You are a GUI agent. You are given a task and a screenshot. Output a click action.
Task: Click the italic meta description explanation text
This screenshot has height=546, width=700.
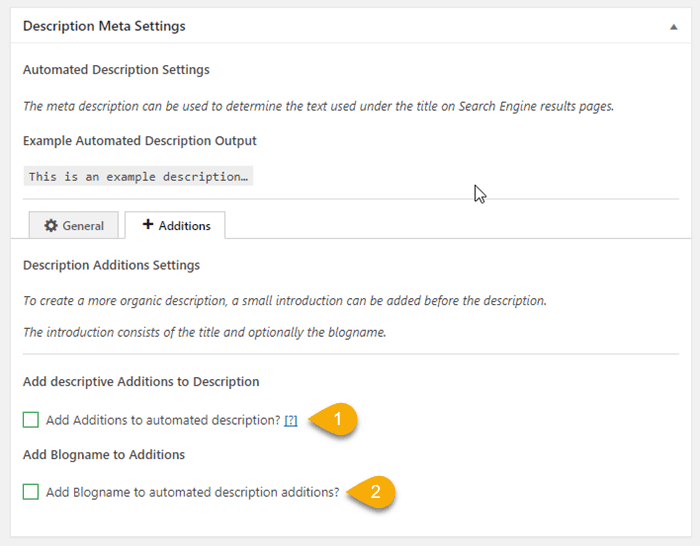pyautogui.click(x=318, y=106)
